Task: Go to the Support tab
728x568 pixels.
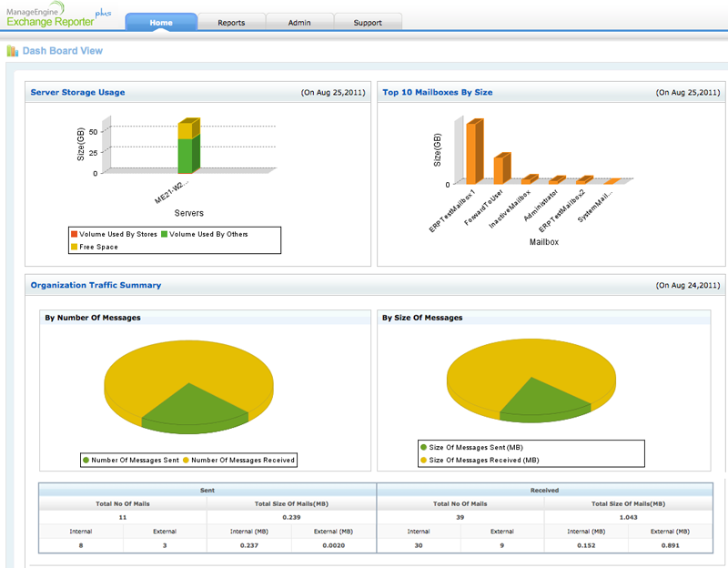Action: (x=368, y=22)
